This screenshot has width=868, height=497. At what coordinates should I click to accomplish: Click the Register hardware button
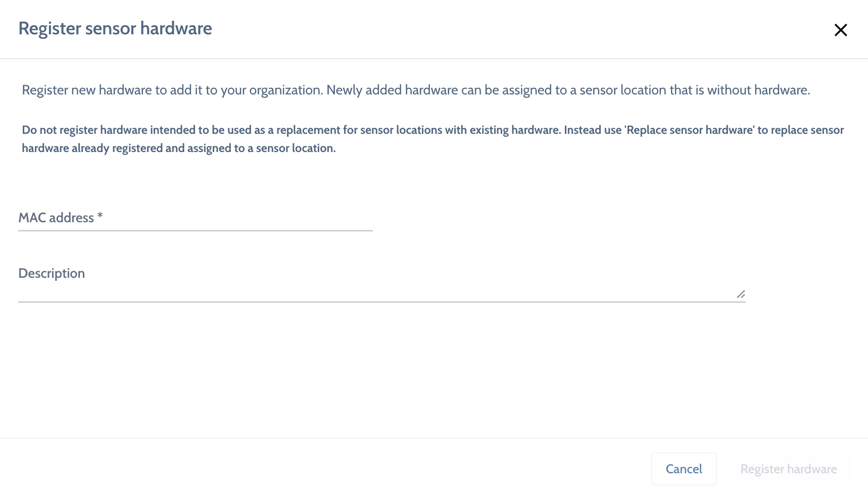pos(788,469)
